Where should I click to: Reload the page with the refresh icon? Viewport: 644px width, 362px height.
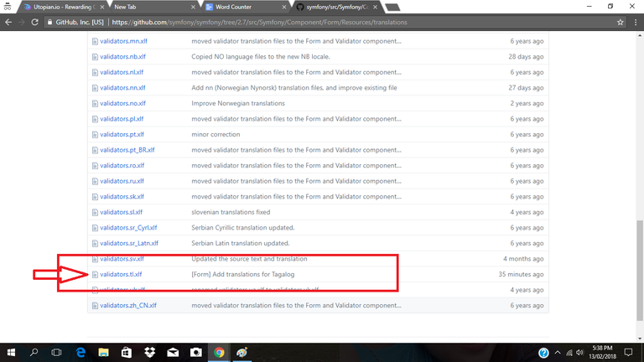pyautogui.click(x=35, y=22)
